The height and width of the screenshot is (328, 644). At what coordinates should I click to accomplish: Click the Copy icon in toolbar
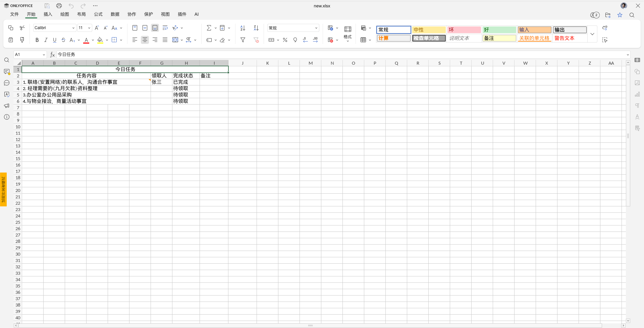(x=11, y=28)
